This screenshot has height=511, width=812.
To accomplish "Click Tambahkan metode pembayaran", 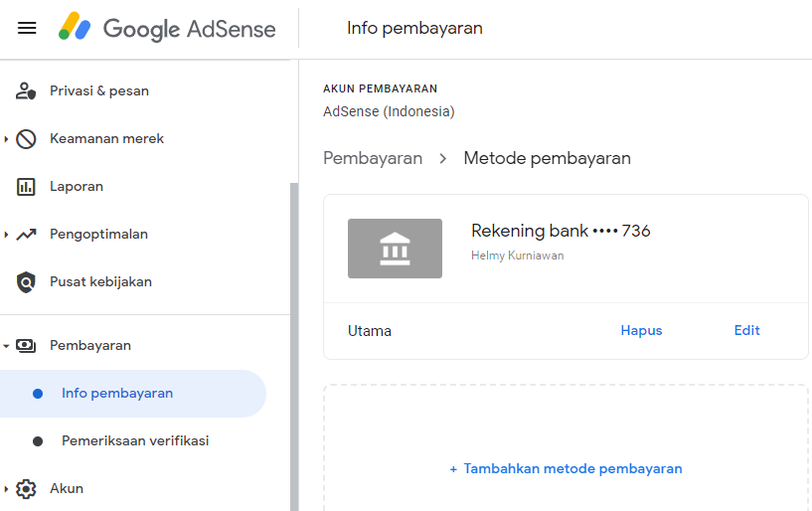I will pyautogui.click(x=566, y=469).
